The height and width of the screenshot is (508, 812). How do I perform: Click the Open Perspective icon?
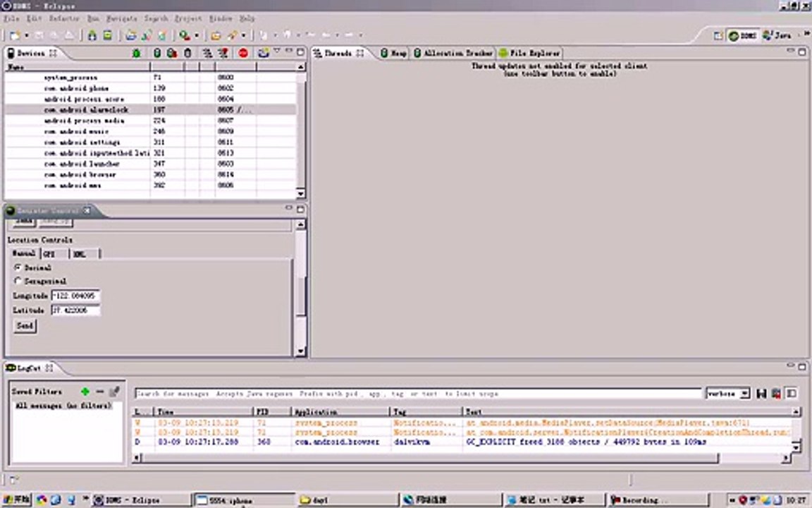pos(718,35)
